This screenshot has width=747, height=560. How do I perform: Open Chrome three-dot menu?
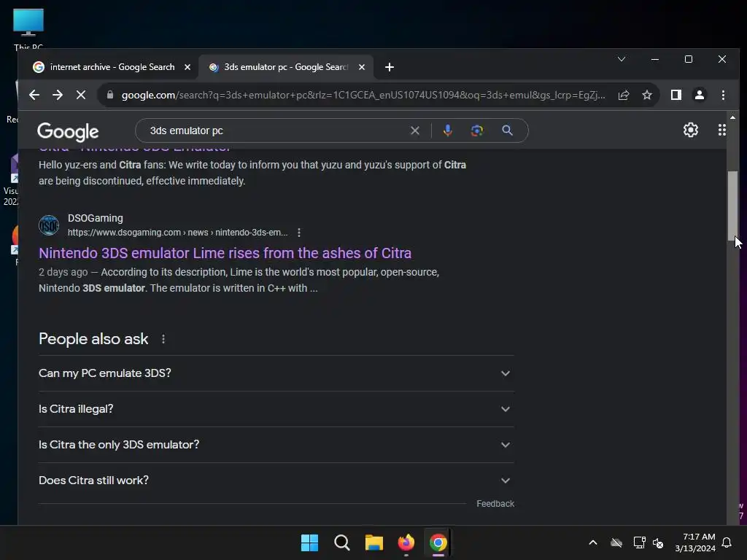click(x=723, y=95)
